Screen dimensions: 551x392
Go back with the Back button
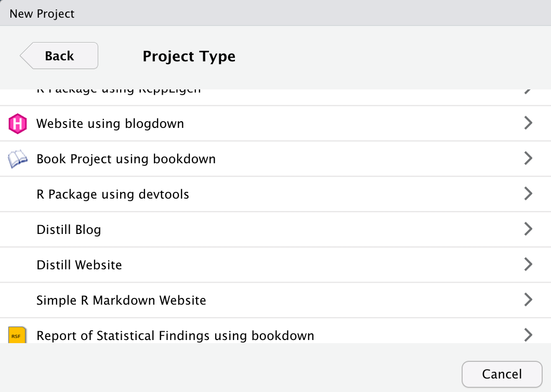click(x=59, y=56)
